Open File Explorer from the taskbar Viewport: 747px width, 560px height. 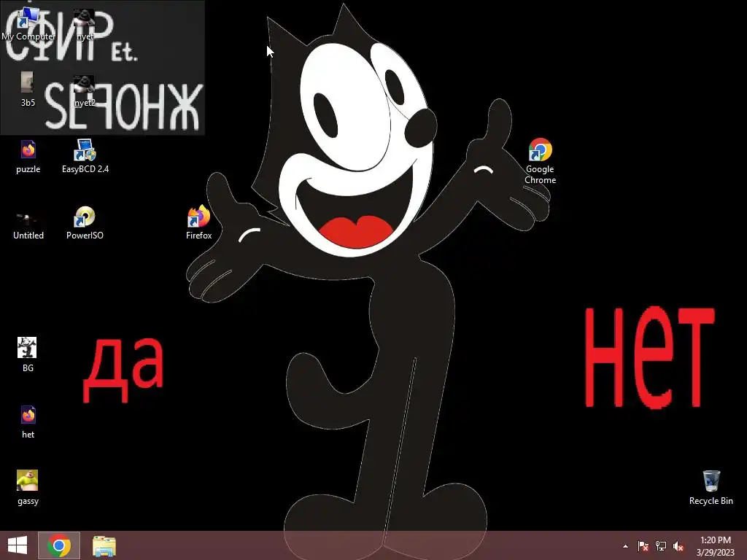click(x=104, y=545)
